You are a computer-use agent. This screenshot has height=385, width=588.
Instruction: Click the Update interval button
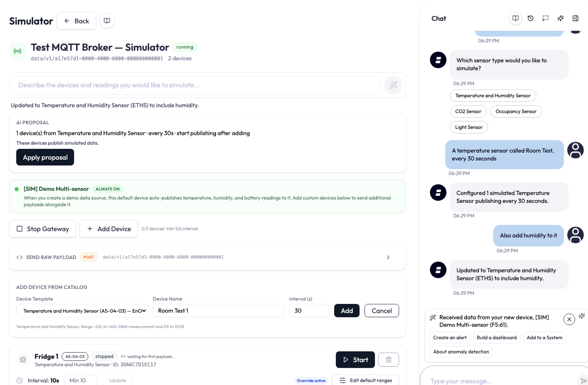(118, 380)
